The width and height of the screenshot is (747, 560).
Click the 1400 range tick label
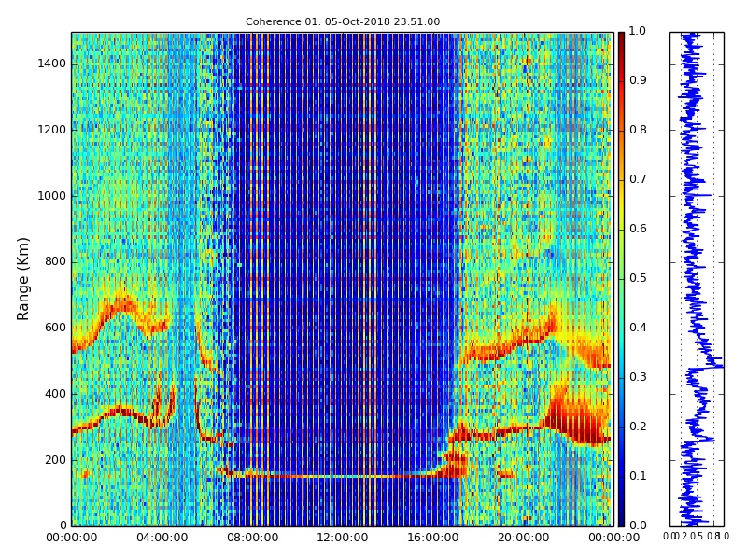(x=52, y=63)
